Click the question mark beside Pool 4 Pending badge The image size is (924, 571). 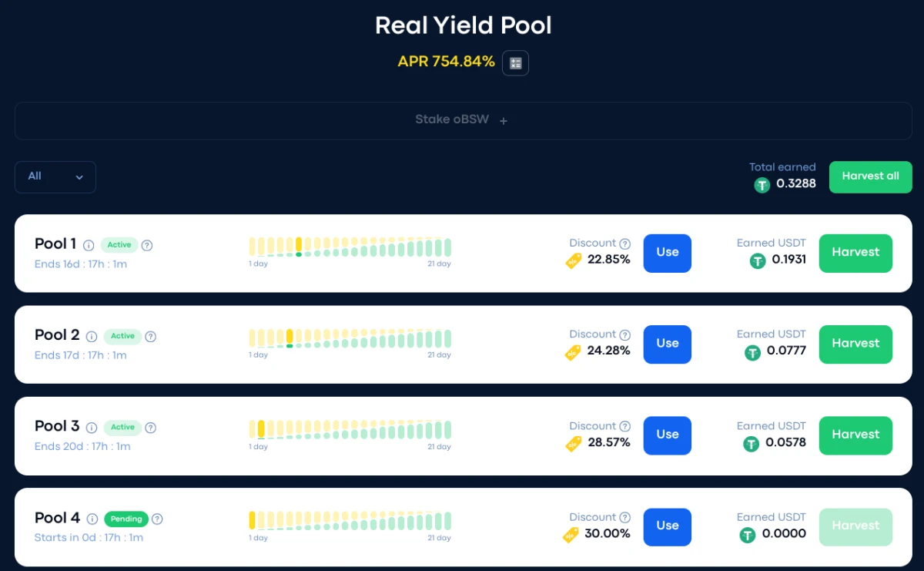[157, 519]
